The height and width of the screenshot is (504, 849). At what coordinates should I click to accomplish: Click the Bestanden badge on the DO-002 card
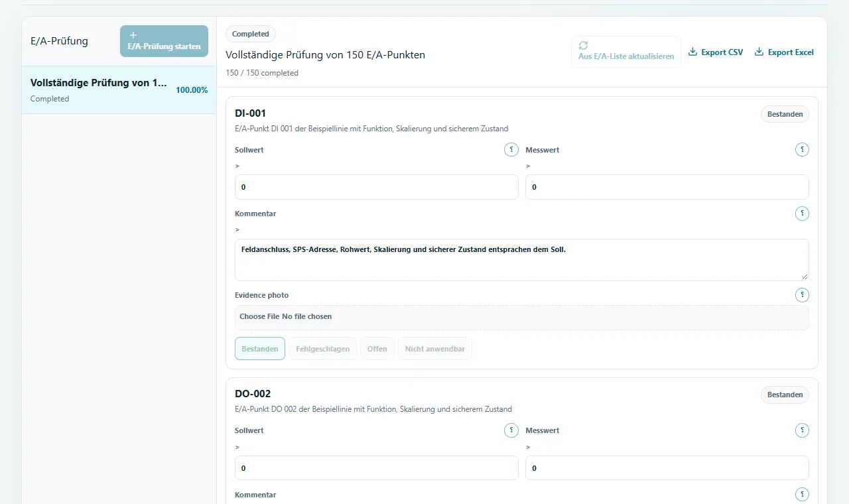tap(785, 395)
